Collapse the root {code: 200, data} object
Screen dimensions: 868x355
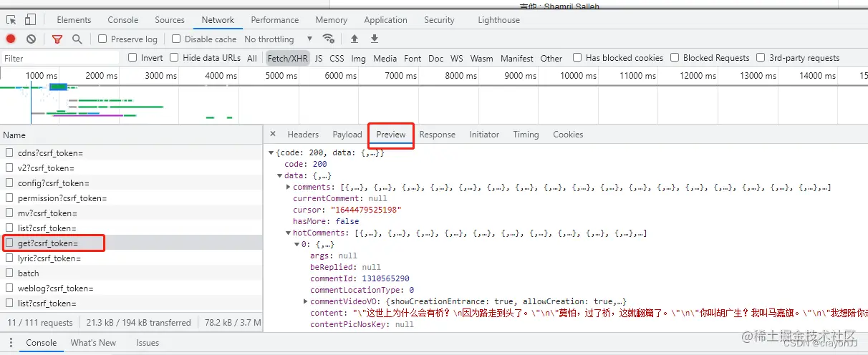click(x=271, y=153)
